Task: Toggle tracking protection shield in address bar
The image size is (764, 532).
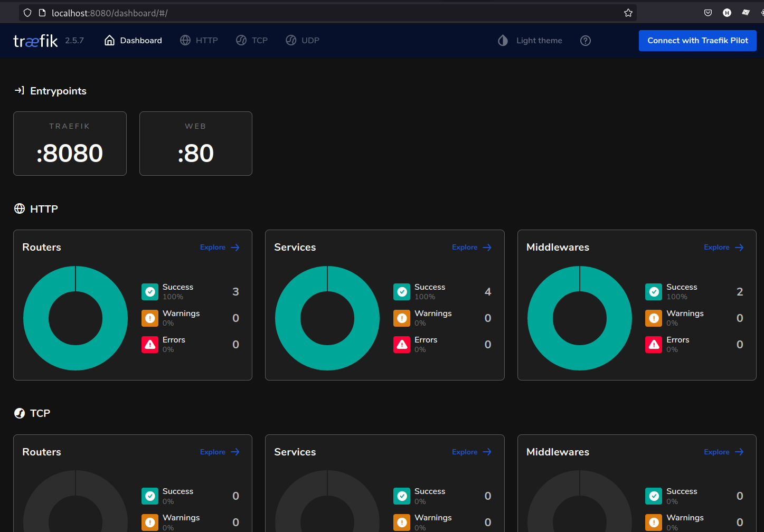Action: pyautogui.click(x=27, y=13)
